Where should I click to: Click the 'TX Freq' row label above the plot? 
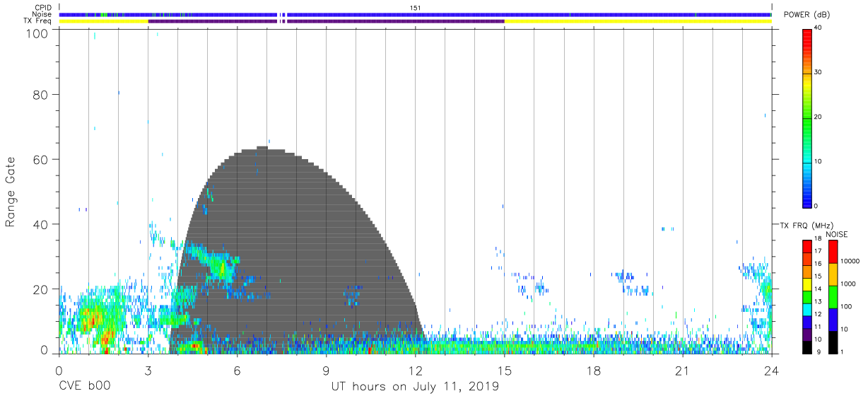click(38, 21)
